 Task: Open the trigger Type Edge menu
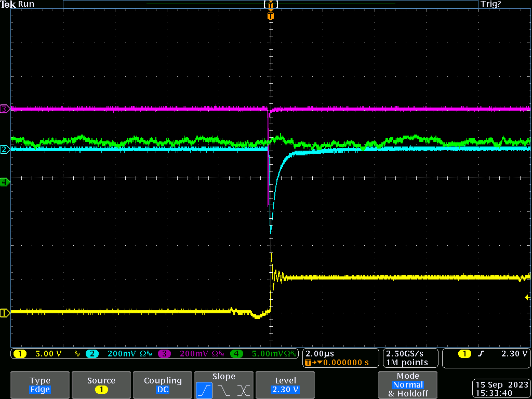pyautogui.click(x=40, y=385)
